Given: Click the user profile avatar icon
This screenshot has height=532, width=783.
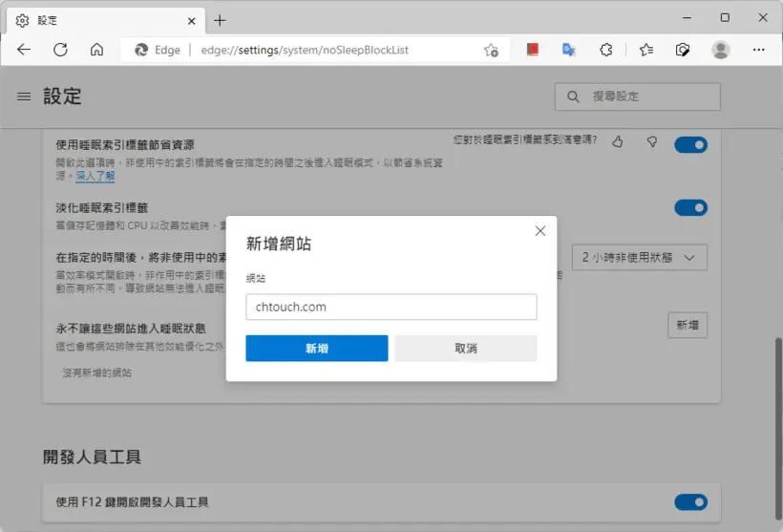Looking at the screenshot, I should (x=721, y=50).
